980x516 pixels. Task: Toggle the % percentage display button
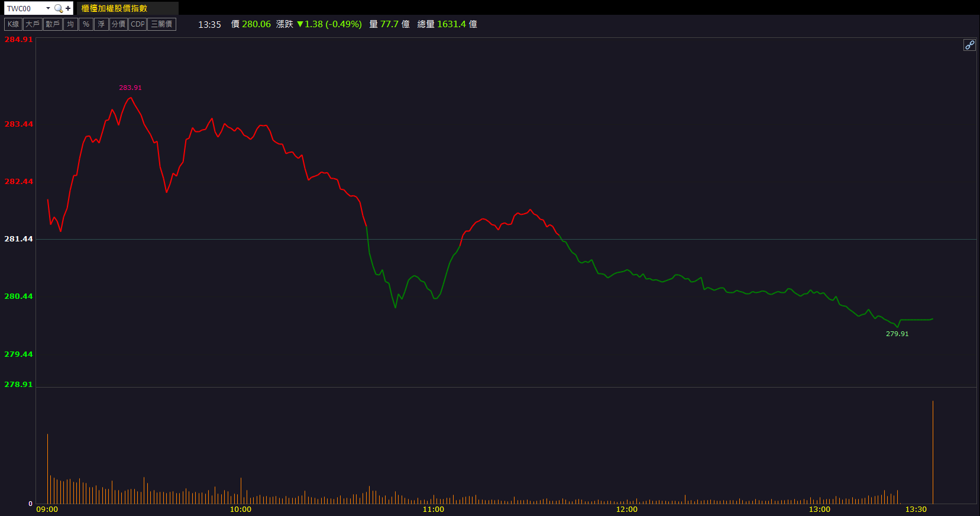(x=86, y=24)
